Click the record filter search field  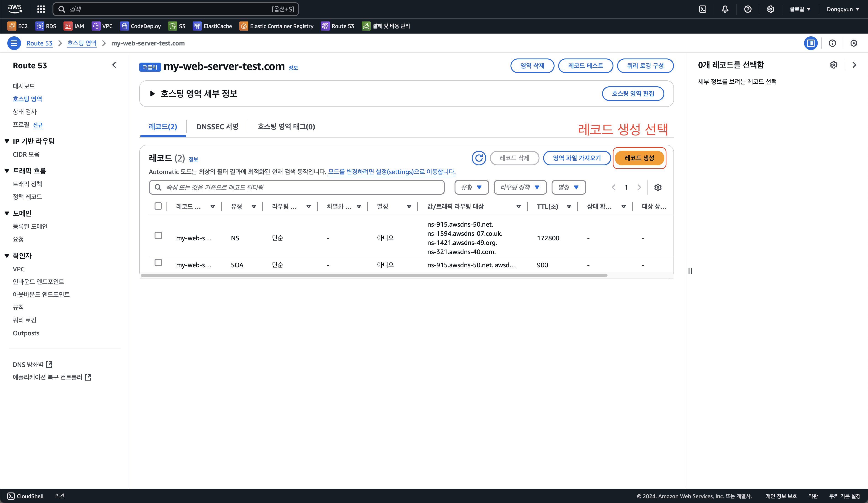pyautogui.click(x=296, y=187)
